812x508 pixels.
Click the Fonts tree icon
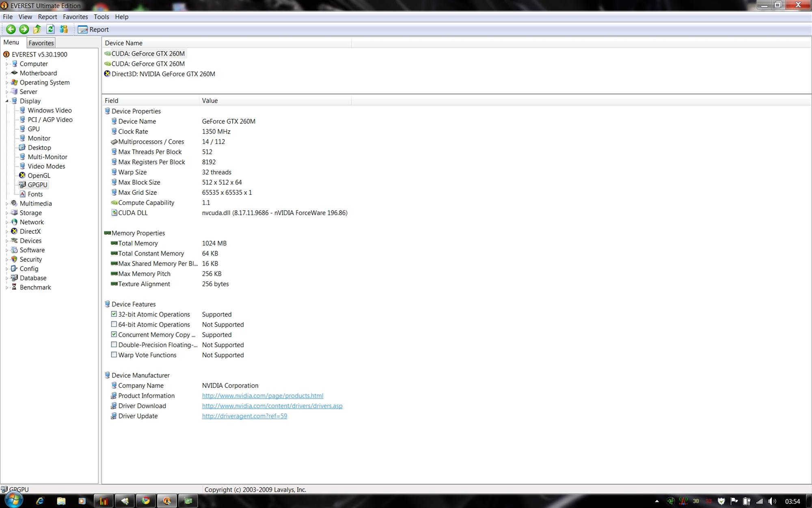22,194
